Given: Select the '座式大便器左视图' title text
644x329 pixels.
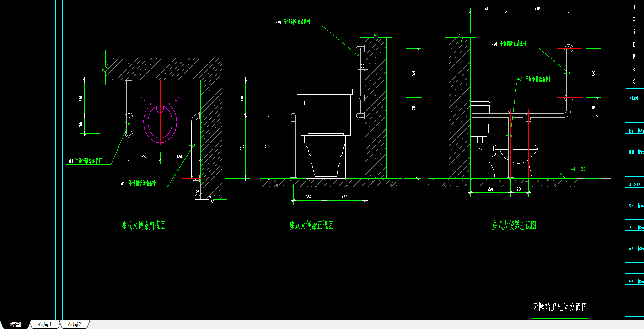Looking at the screenshot, I should (514, 225).
